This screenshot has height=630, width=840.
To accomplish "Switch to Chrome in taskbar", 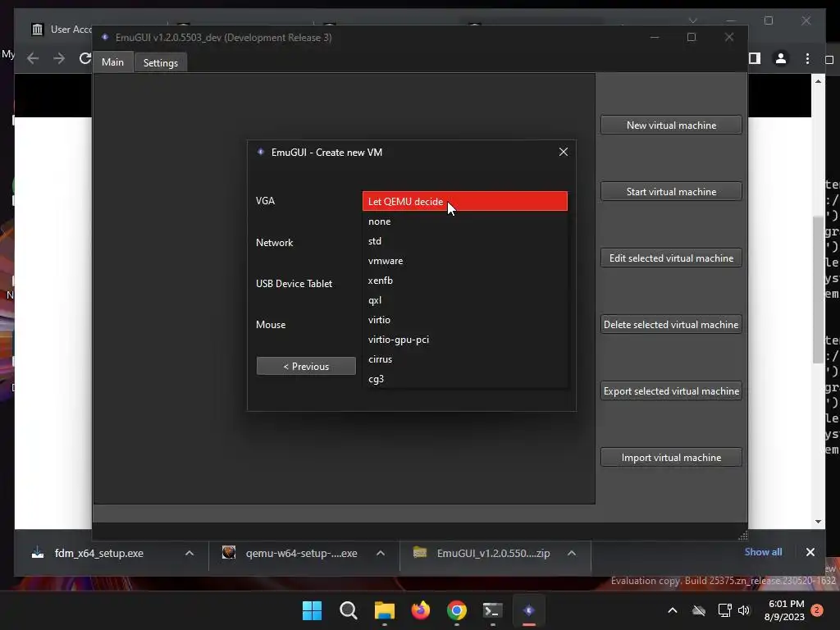I will tap(456, 610).
